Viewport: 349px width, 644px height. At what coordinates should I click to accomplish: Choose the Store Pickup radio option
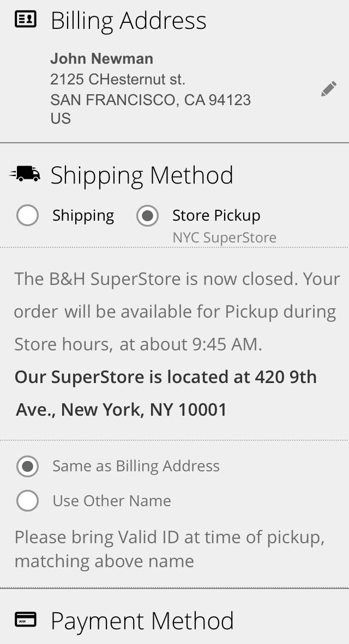click(x=147, y=216)
